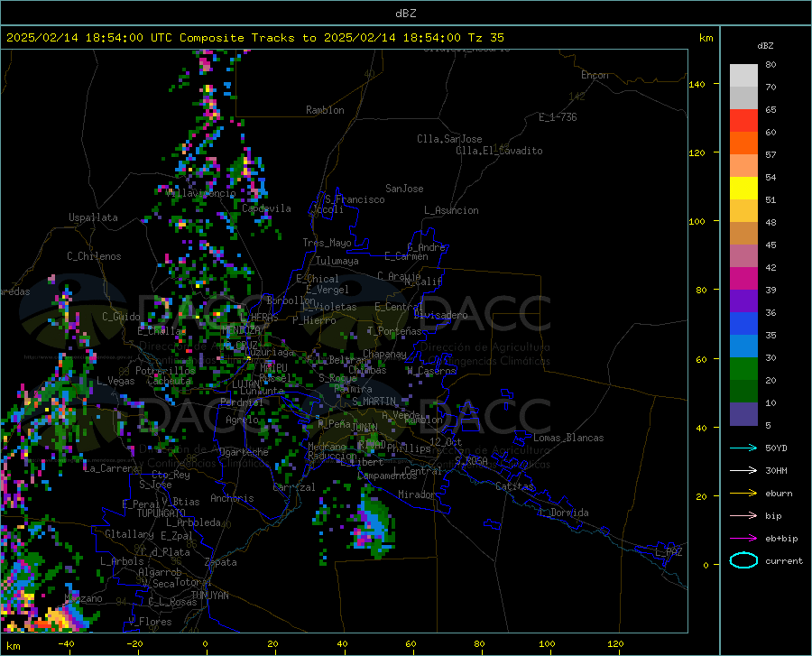Click the 'Clla.El_Cavadito' map label
This screenshot has width=812, height=656.
pos(499,151)
